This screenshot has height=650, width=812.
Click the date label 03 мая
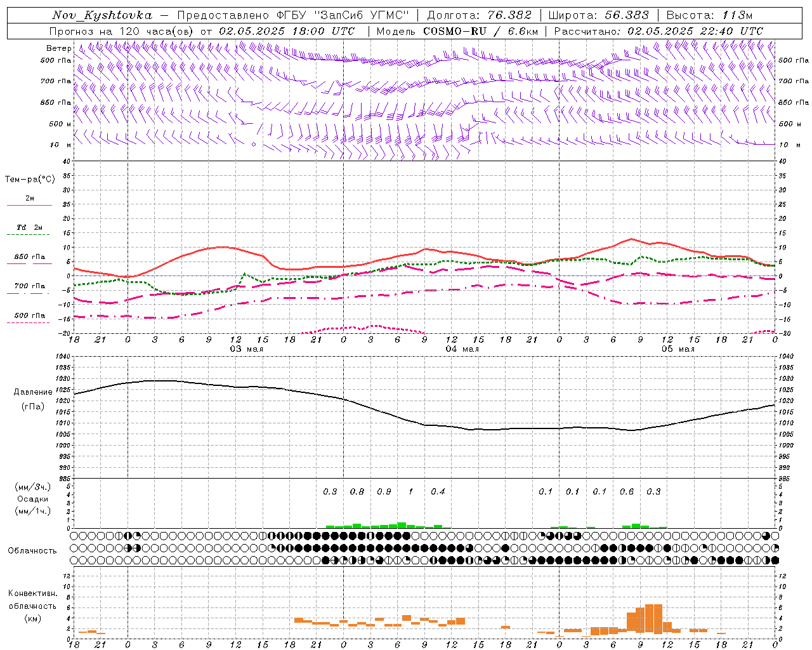coord(246,349)
